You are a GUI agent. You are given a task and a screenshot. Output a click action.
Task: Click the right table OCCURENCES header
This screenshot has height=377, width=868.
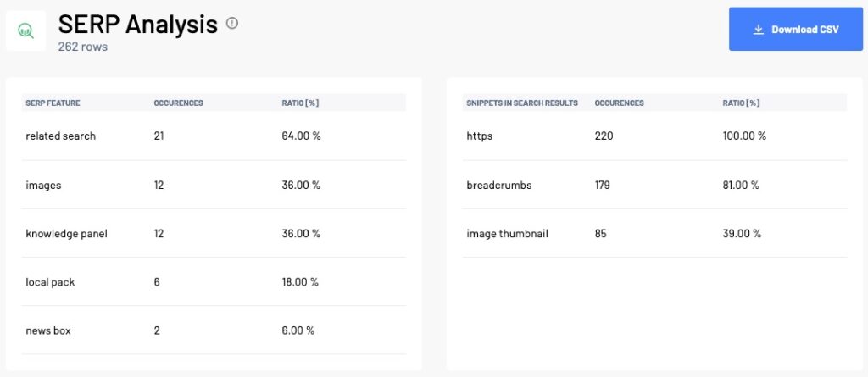(x=619, y=103)
